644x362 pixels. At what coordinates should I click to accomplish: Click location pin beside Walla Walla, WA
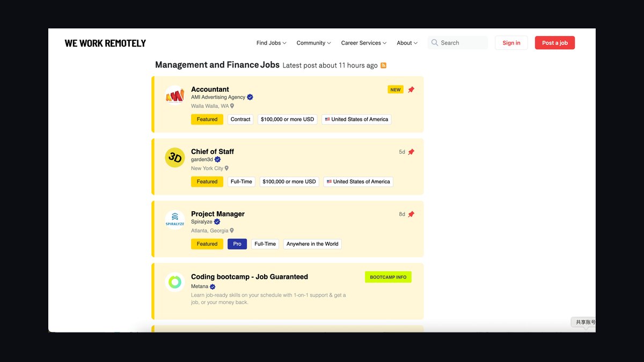tap(232, 106)
